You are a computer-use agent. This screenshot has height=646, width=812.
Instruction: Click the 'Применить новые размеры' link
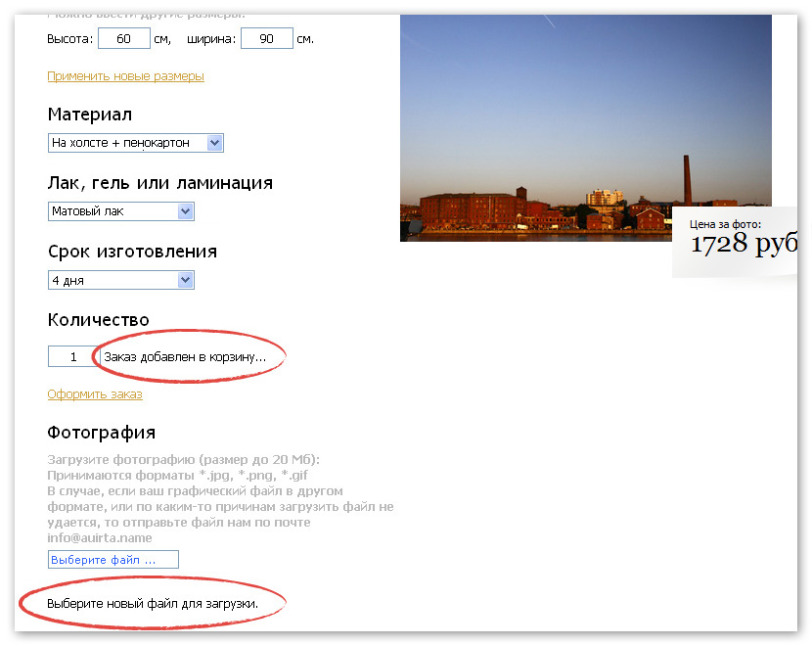pos(126,76)
